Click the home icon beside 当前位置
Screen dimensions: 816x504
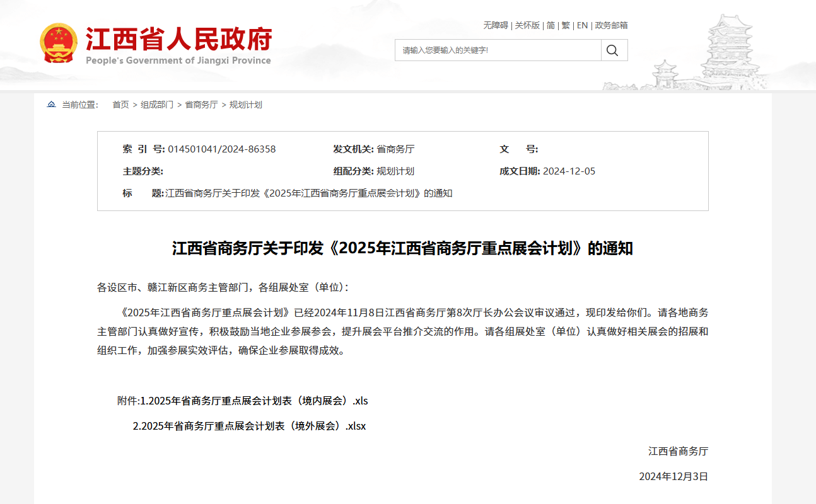(51, 105)
